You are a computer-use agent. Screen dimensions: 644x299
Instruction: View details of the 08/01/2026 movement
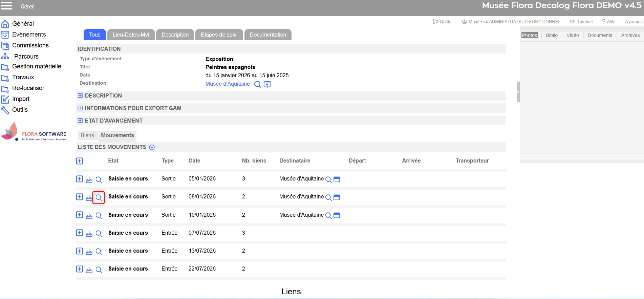(x=99, y=197)
